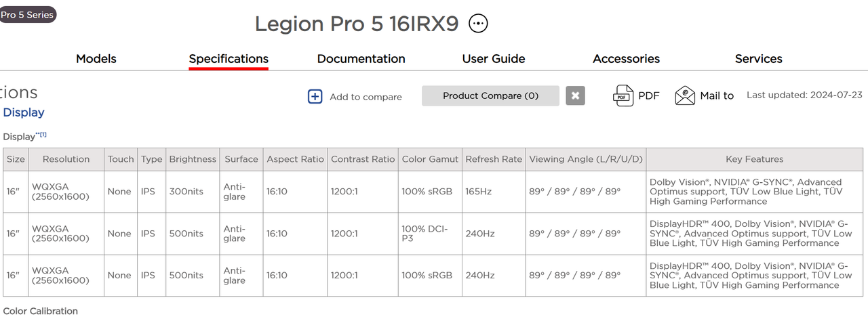Open the Services tab
868x321 pixels.
759,59
